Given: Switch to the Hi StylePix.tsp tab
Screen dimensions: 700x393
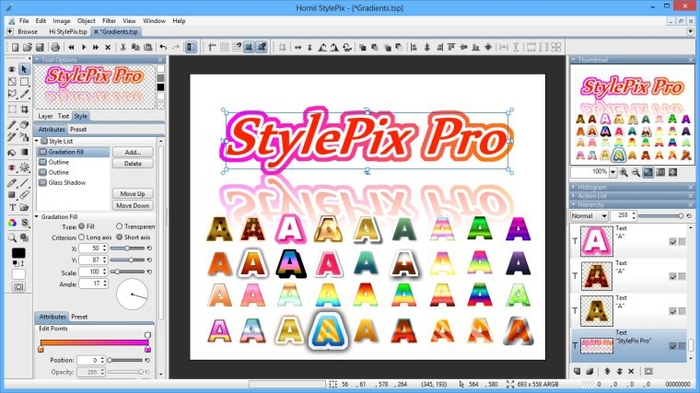Looking at the screenshot, I should click(x=68, y=32).
